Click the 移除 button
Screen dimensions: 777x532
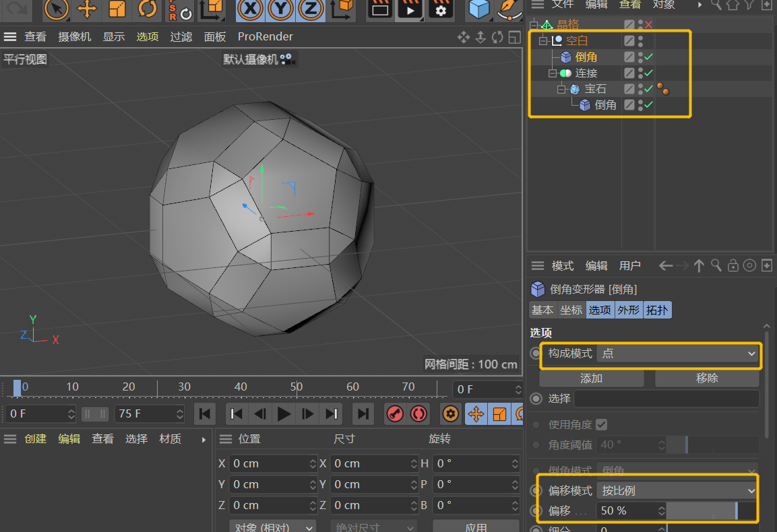point(707,378)
